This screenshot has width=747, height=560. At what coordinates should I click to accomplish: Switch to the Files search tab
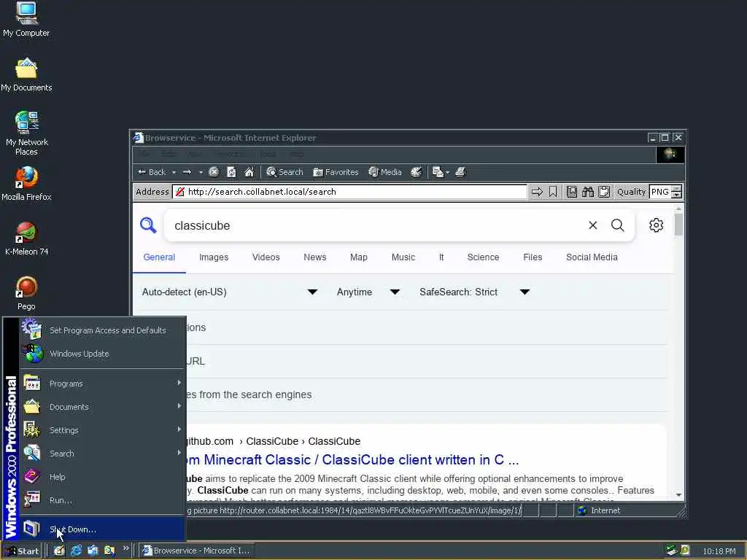(533, 257)
